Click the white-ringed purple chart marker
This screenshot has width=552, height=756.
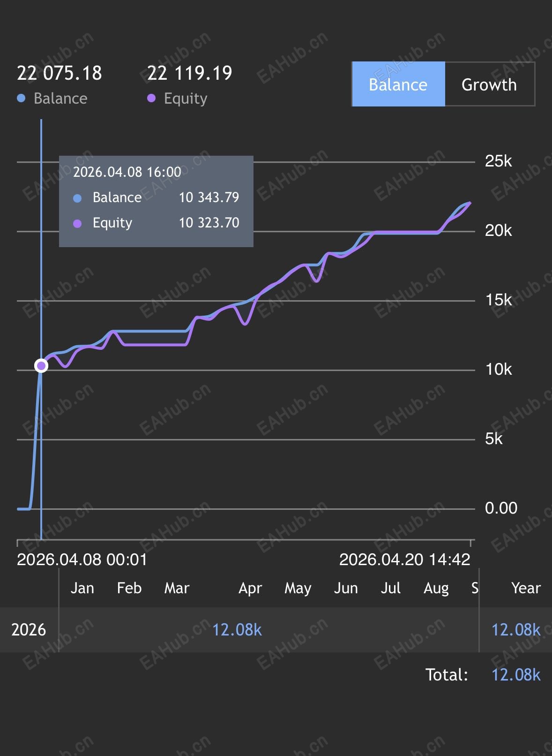pos(41,366)
